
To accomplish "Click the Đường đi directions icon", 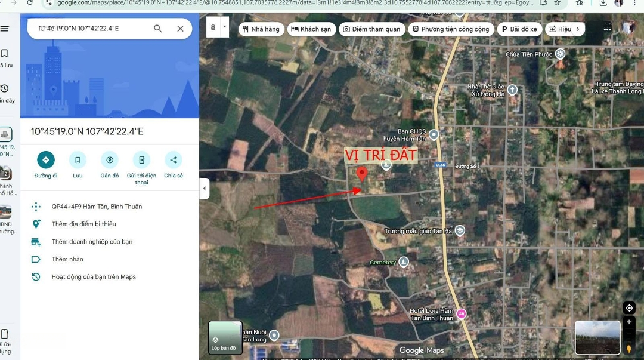I will pos(45,160).
